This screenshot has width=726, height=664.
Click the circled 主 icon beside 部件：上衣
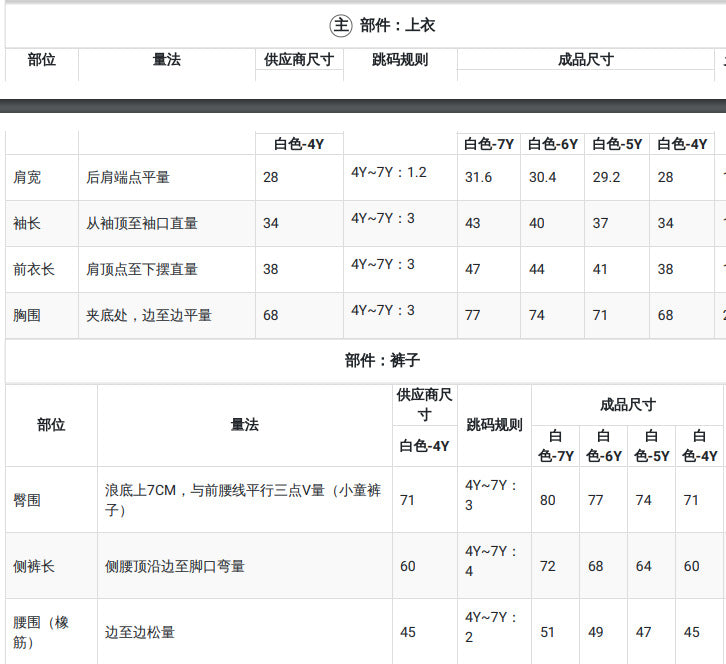click(341, 25)
